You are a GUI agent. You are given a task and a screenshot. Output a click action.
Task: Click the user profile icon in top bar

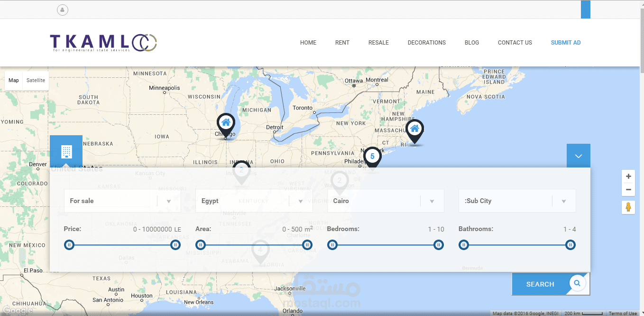coord(63,9)
